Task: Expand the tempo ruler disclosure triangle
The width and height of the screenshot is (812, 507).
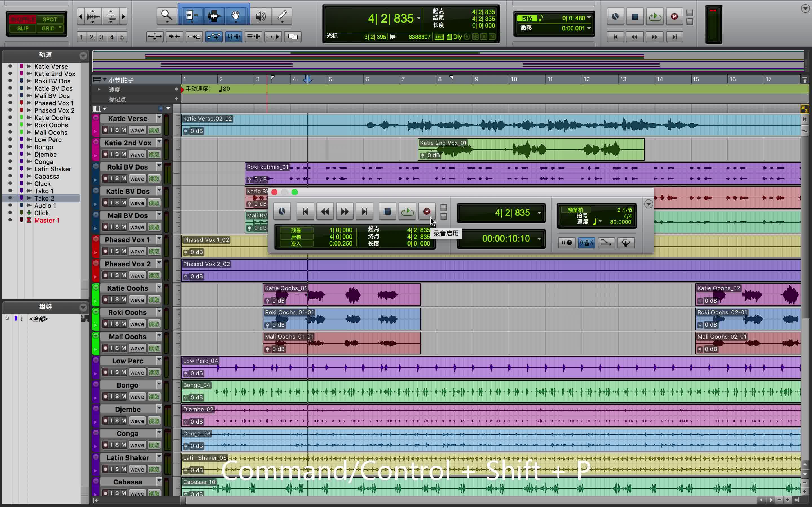Action: click(x=99, y=90)
